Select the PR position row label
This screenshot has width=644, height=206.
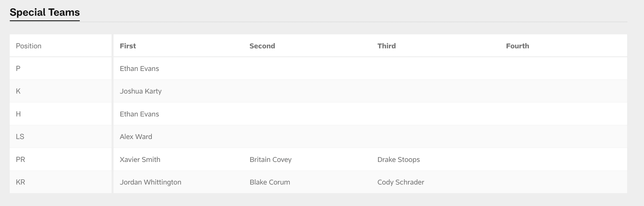[x=20, y=159]
